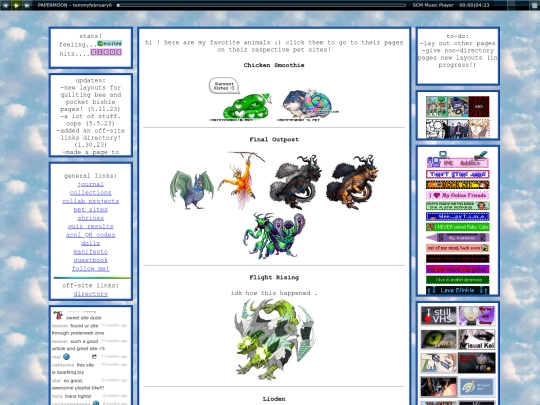Click the anime glasses character stamp

click(438, 363)
